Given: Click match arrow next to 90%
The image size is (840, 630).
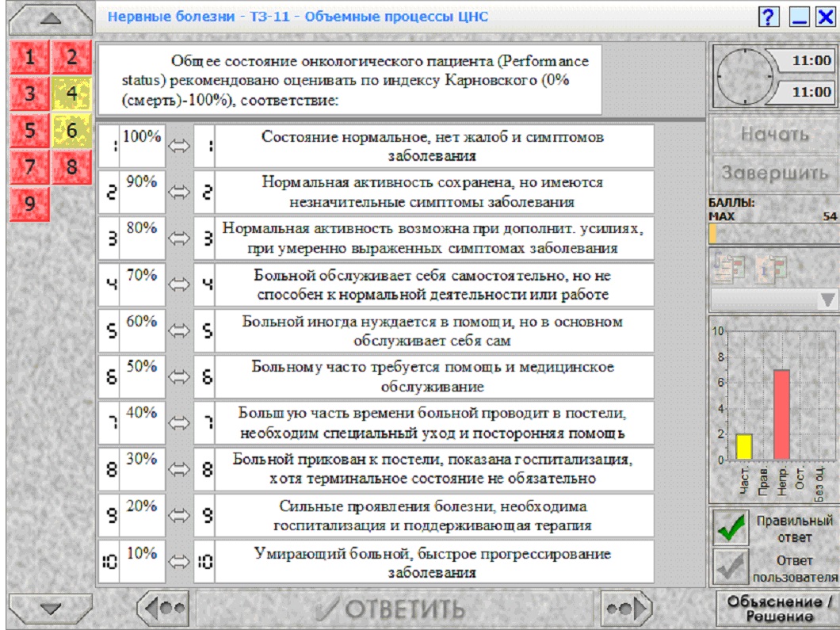Looking at the screenshot, I should (x=179, y=192).
